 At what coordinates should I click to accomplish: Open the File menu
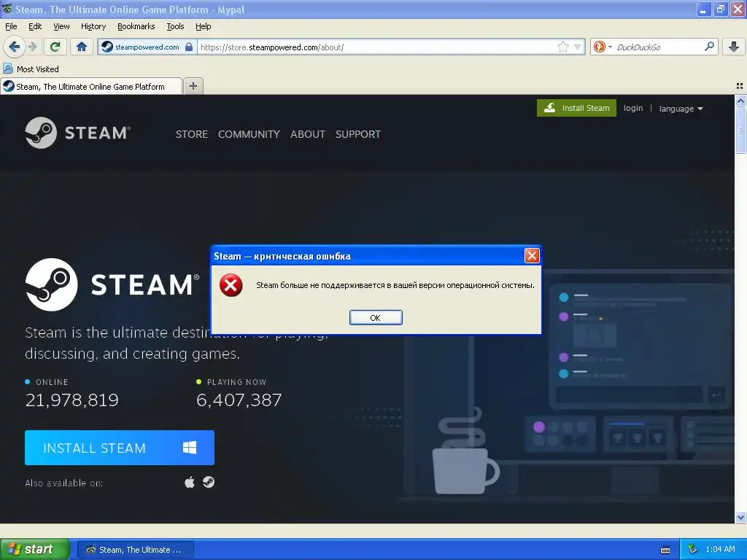[11, 27]
